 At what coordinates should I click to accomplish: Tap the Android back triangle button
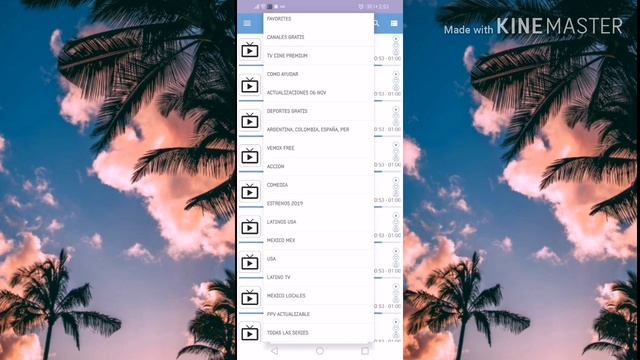(x=275, y=351)
